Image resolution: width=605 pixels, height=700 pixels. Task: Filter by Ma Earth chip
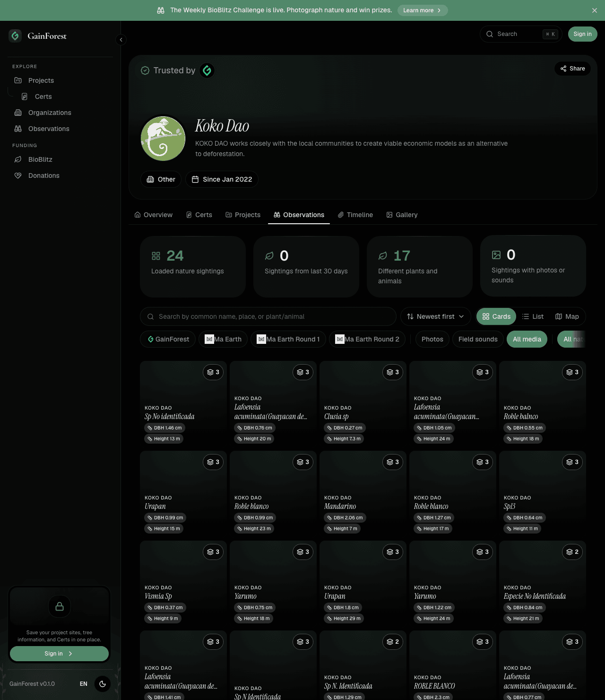coord(223,339)
